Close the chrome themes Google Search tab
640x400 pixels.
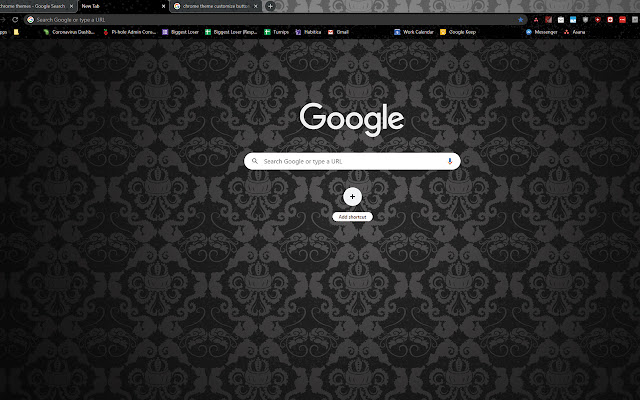point(71,6)
